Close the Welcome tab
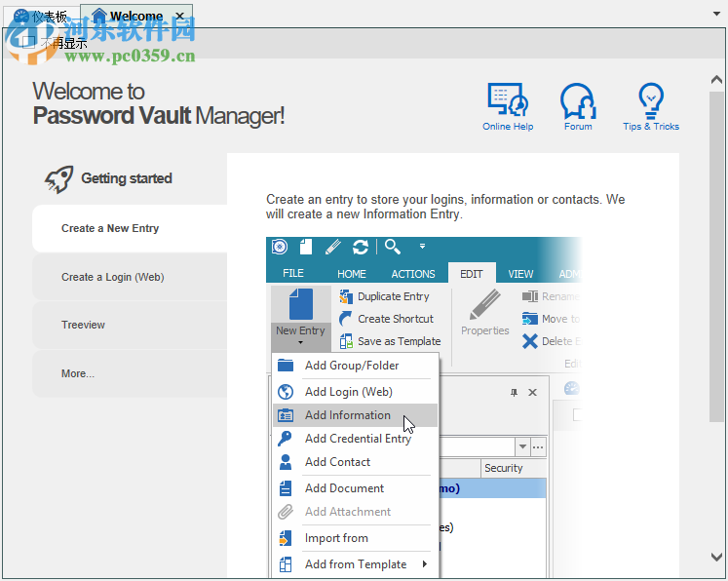 [x=179, y=17]
